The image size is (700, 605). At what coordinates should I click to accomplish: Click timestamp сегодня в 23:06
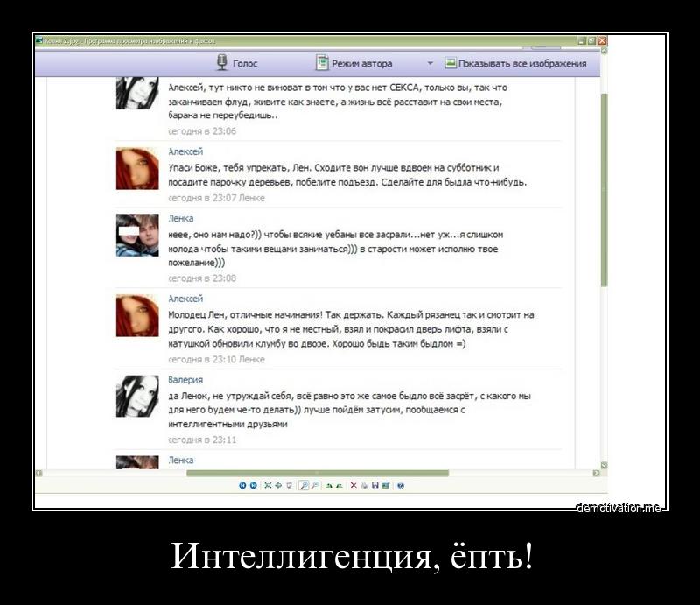[202, 131]
